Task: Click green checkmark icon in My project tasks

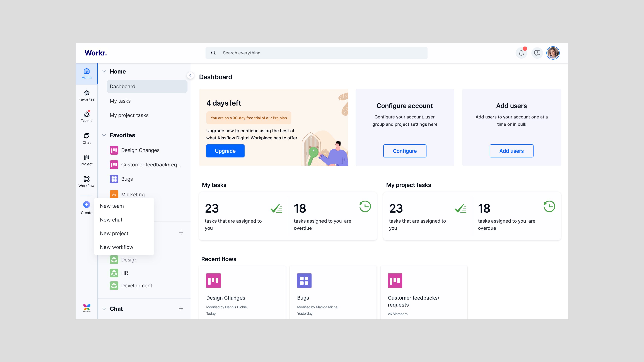Action: (461, 208)
